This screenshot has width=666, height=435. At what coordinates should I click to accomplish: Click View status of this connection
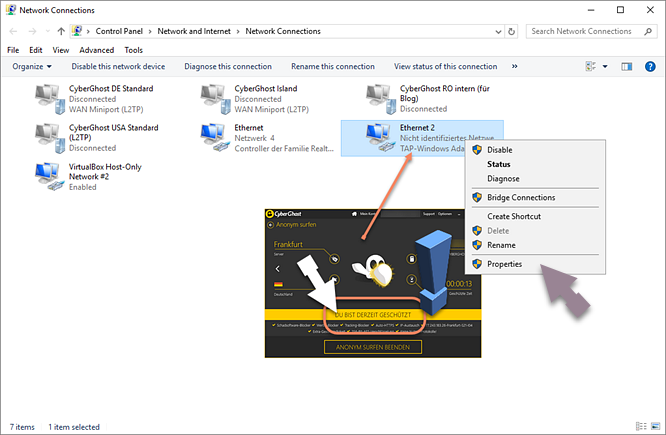coord(446,66)
